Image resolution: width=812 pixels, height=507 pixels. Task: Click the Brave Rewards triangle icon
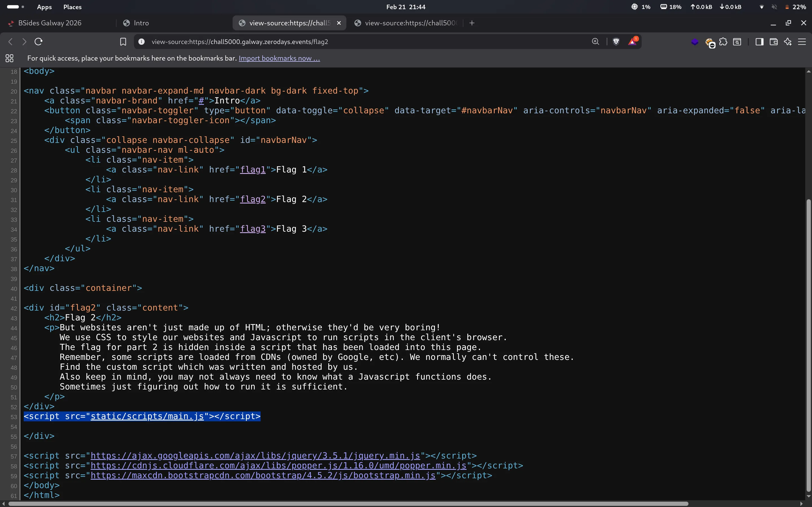pos(632,42)
